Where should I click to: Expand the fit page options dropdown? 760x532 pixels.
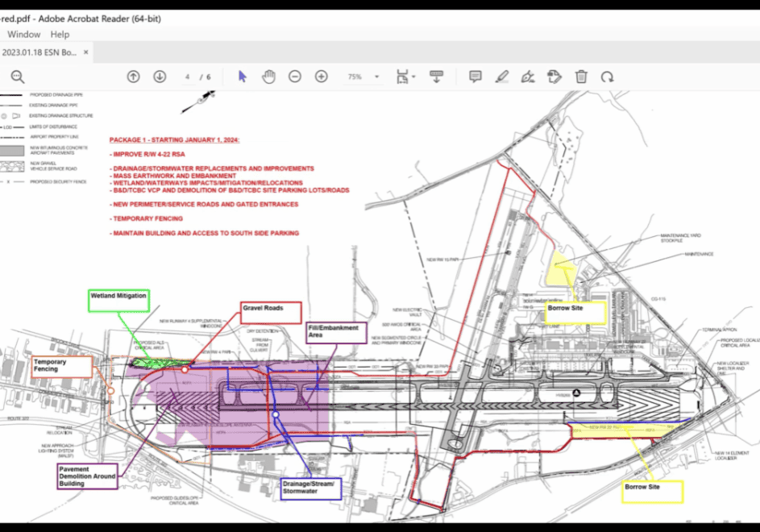413,77
